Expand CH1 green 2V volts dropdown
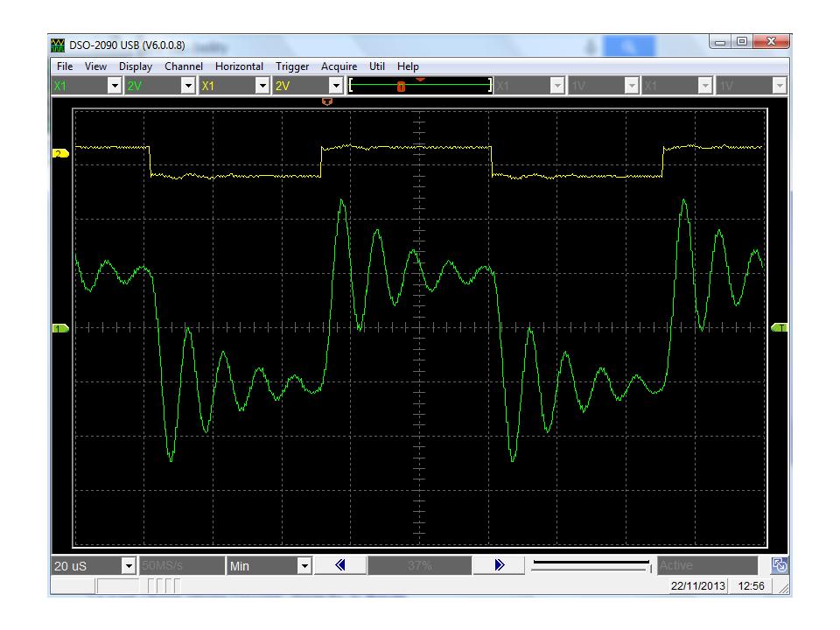 [x=188, y=86]
